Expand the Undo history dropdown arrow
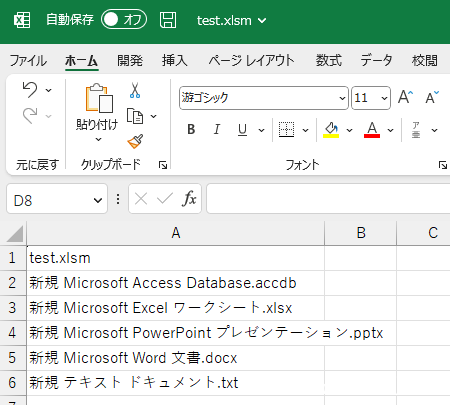This screenshot has width=450, height=405. (x=49, y=90)
